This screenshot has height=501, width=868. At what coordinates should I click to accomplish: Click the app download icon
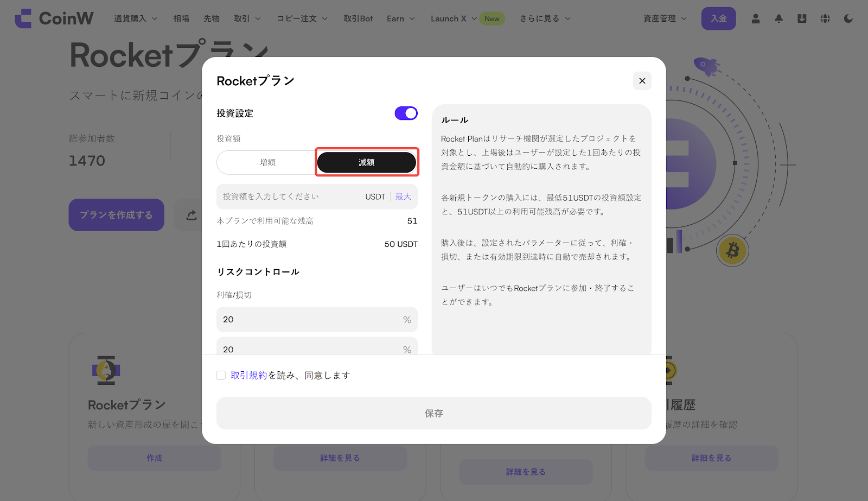(x=802, y=18)
